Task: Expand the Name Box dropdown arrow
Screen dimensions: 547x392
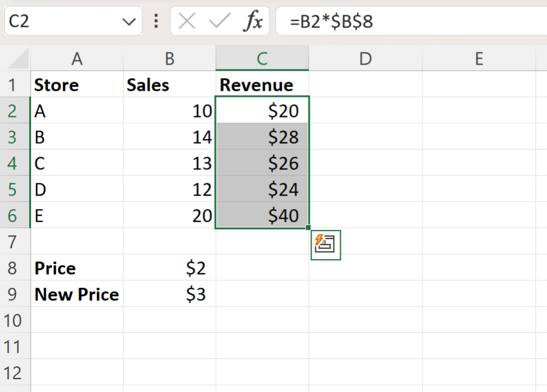Action: point(129,22)
